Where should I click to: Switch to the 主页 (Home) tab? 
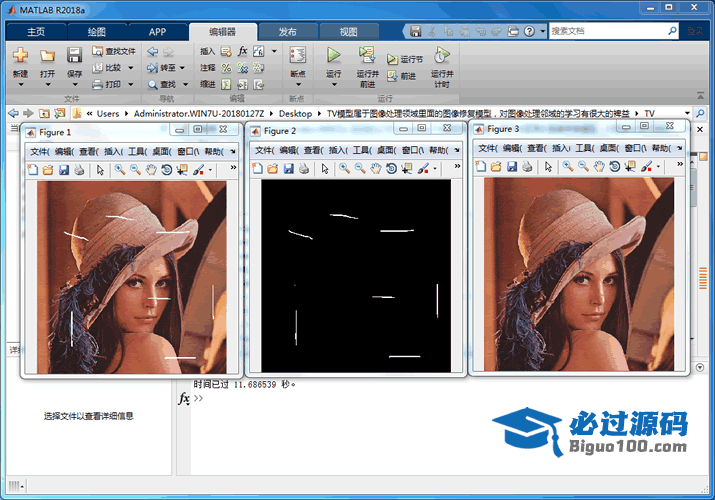click(x=36, y=32)
